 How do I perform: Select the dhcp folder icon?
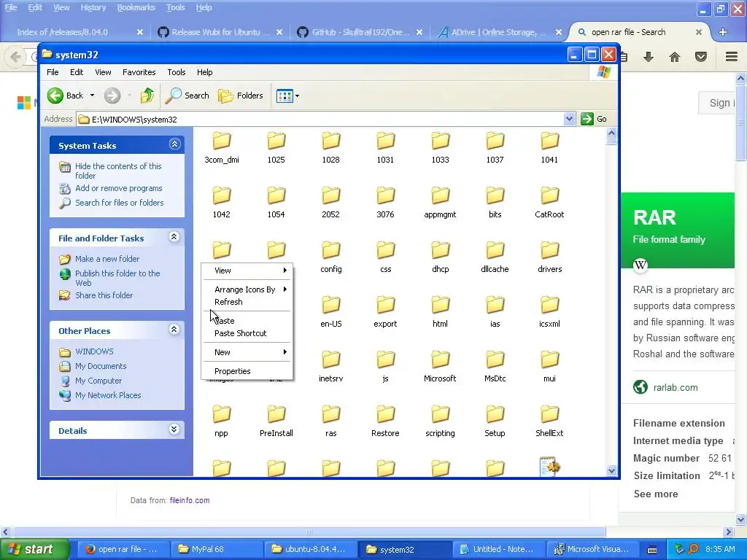pos(440,251)
